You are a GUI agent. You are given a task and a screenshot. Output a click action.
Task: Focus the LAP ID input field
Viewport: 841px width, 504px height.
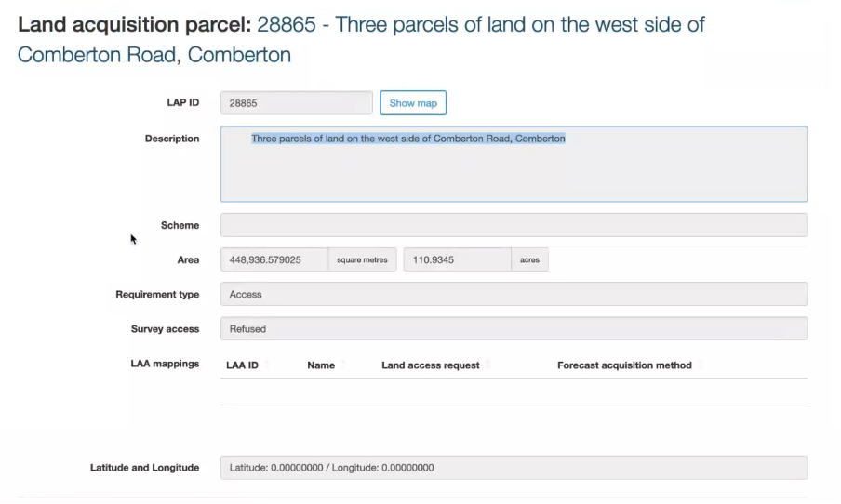tap(296, 103)
